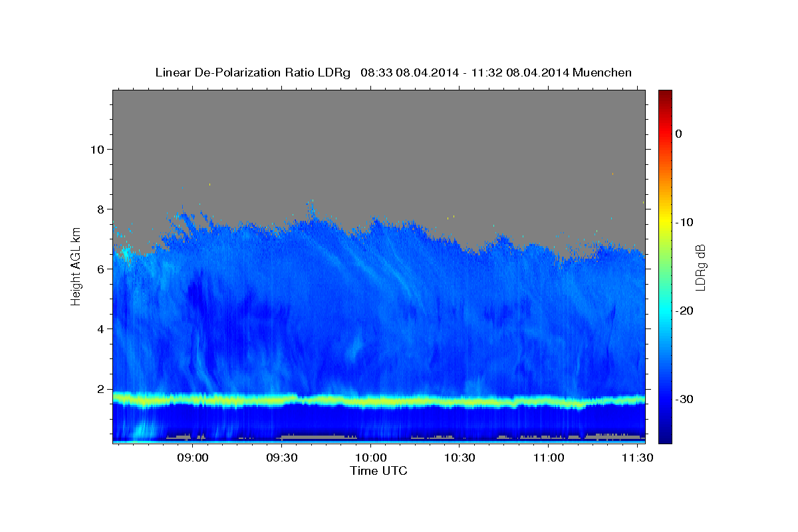Click the plot title 'Linear De-Polarization Ratio LDRg'

(252, 72)
